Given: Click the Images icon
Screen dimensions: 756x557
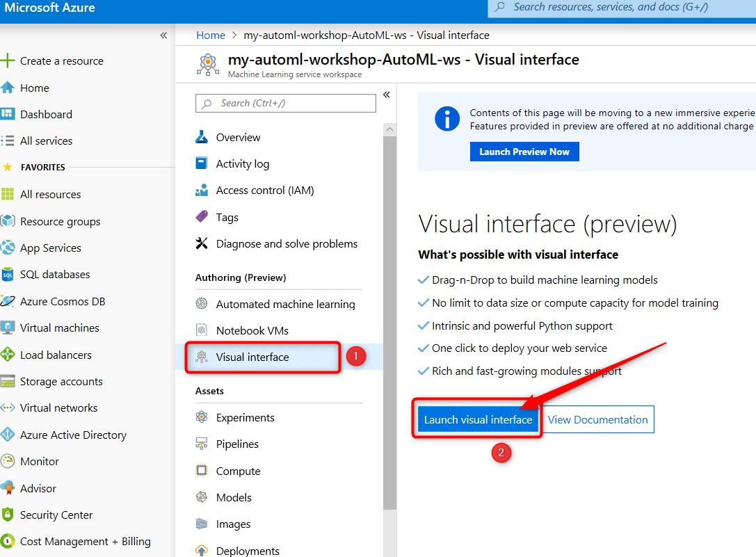Looking at the screenshot, I should pyautogui.click(x=202, y=524).
